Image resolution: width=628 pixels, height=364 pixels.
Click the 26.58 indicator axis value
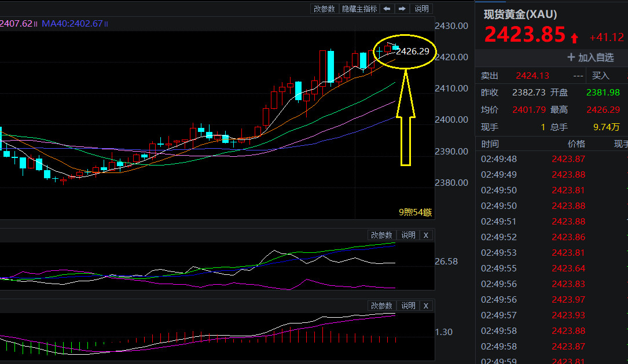coord(446,262)
